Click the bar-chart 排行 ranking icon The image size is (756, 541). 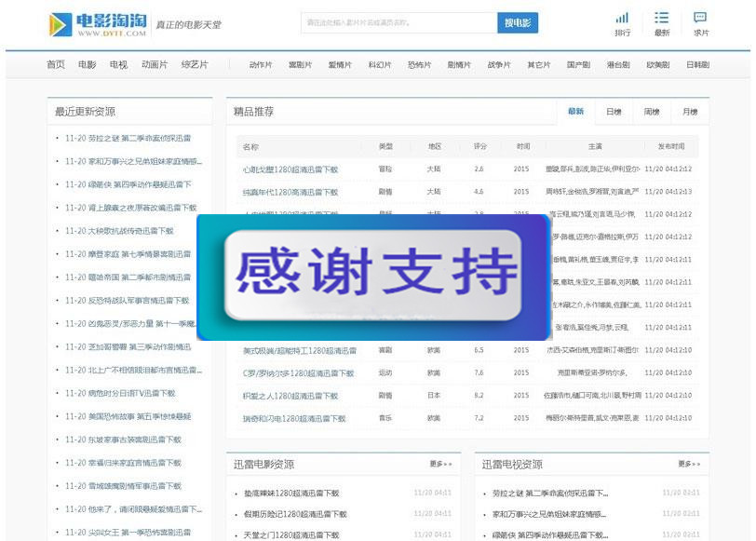(x=622, y=22)
